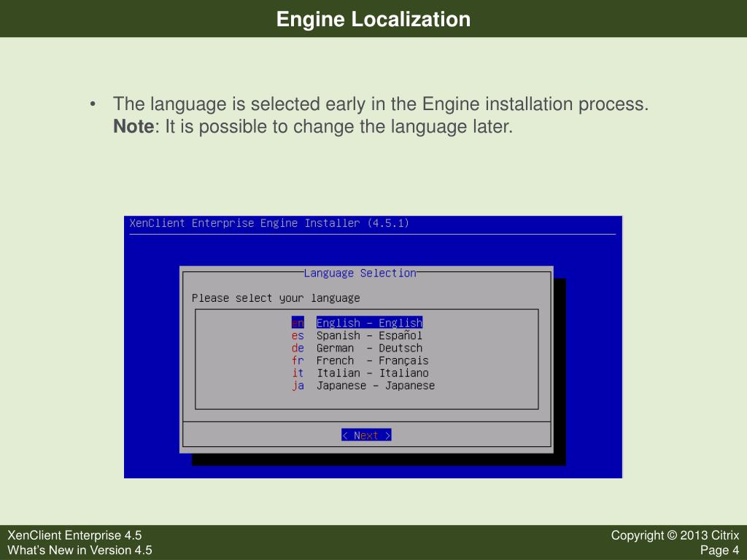Click 'Please select your language' prompt
Image resolution: width=747 pixels, height=560 pixels.
275,298
